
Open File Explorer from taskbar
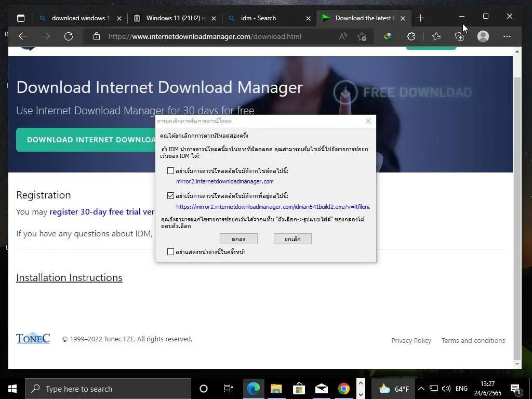click(276, 389)
